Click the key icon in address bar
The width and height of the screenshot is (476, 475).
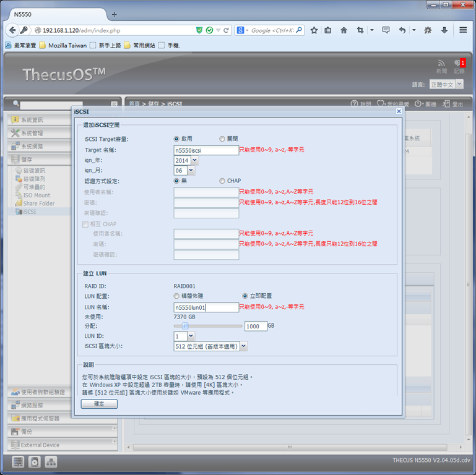[x=24, y=30]
